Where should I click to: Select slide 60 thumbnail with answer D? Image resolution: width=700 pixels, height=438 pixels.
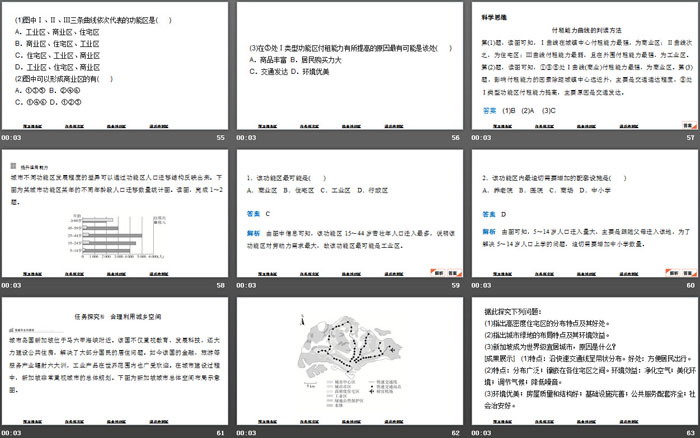pos(585,213)
